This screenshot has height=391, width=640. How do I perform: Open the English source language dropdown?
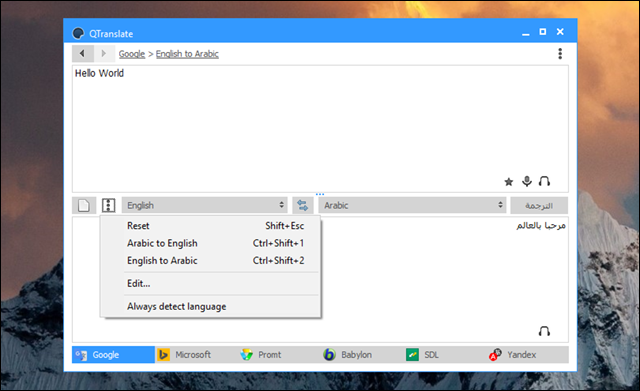point(204,205)
